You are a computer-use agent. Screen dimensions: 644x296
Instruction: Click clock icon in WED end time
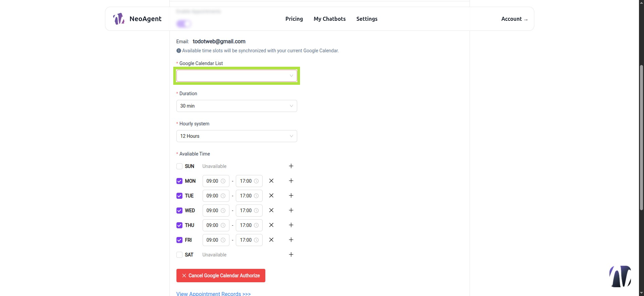point(256,211)
